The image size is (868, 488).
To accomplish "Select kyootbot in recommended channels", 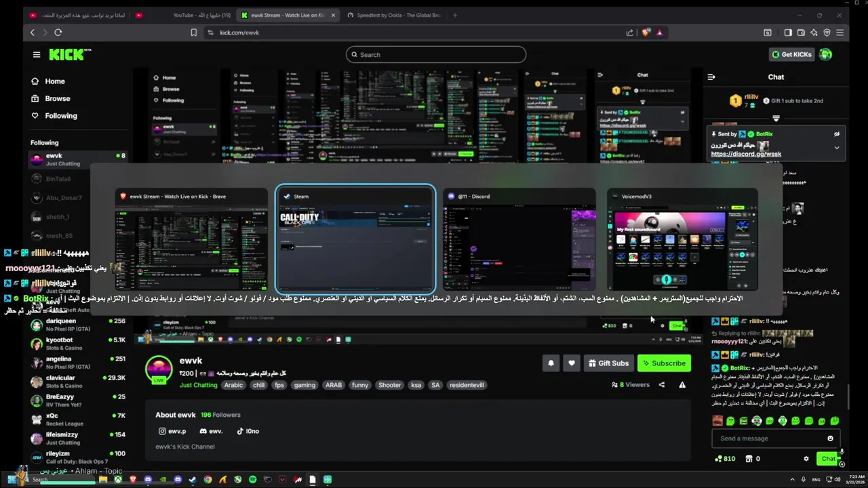I will 77,344.
